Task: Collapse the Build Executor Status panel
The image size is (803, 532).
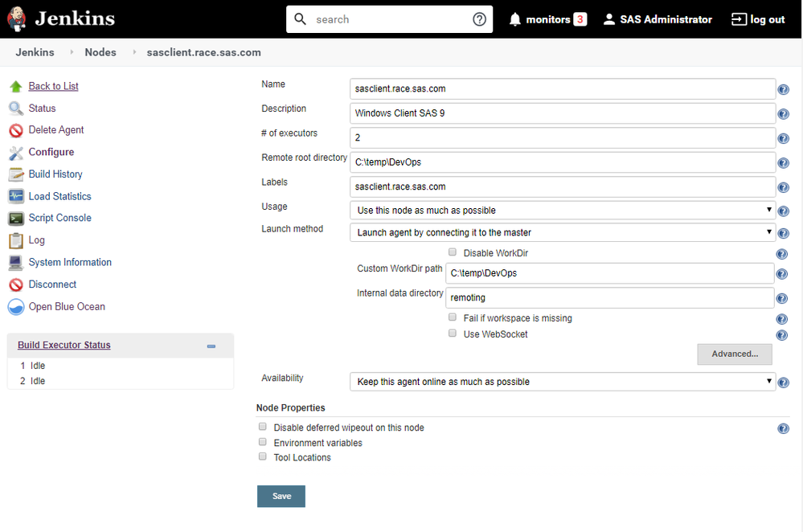Action: tap(211, 346)
